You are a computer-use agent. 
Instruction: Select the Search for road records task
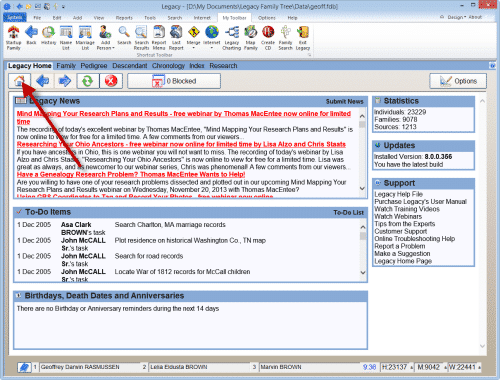149,256
